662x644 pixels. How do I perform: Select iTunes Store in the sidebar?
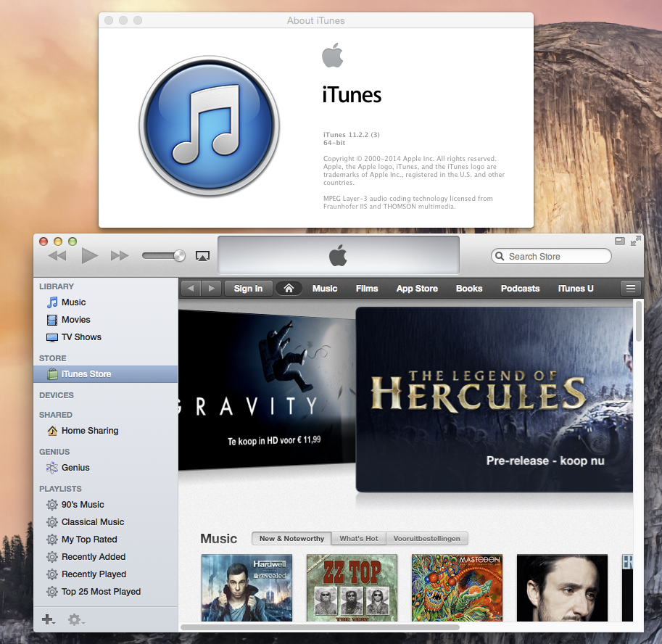pyautogui.click(x=106, y=374)
